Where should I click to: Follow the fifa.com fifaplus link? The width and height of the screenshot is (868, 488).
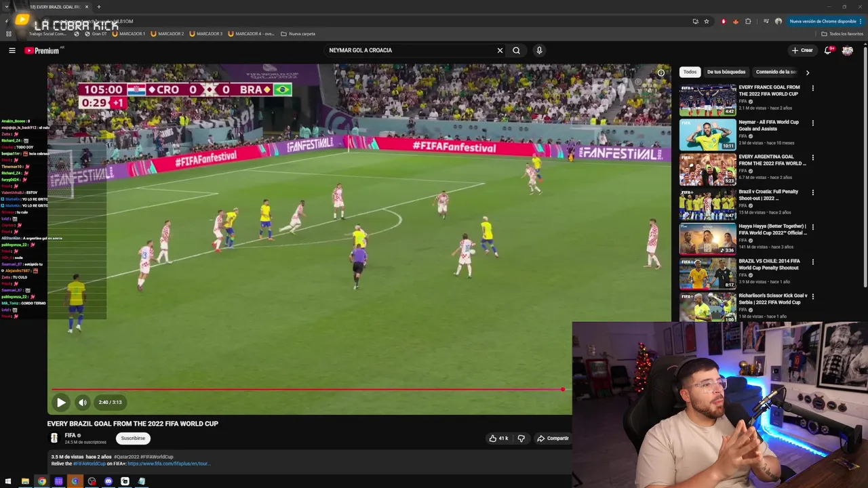[168, 464]
